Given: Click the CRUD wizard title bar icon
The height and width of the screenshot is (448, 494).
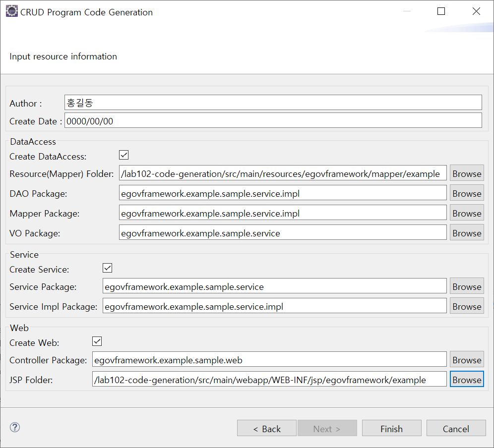Looking at the screenshot, I should (11, 12).
